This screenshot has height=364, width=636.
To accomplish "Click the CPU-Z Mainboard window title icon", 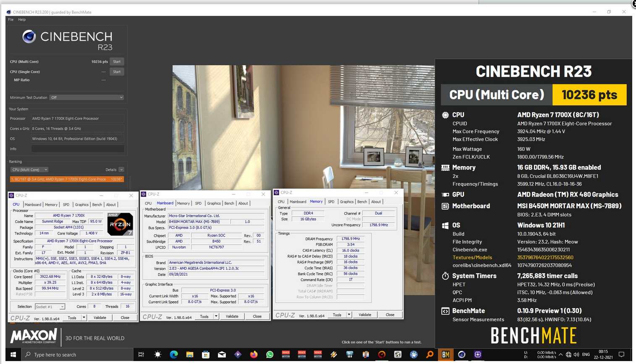I will [144, 194].
